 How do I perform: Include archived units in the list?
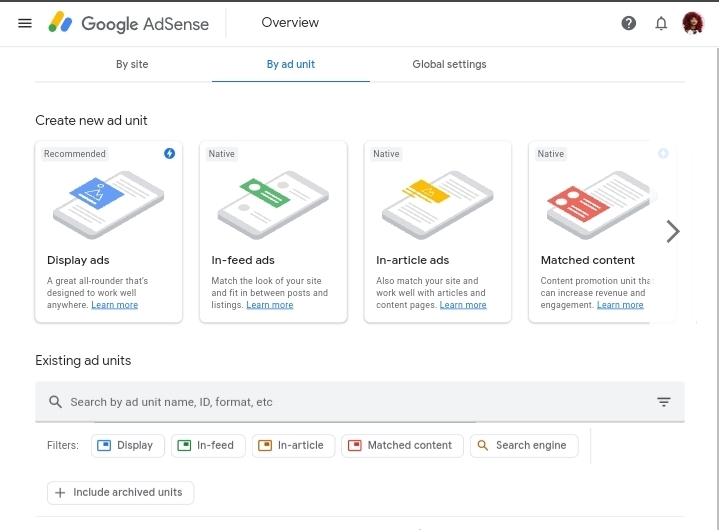click(x=120, y=492)
